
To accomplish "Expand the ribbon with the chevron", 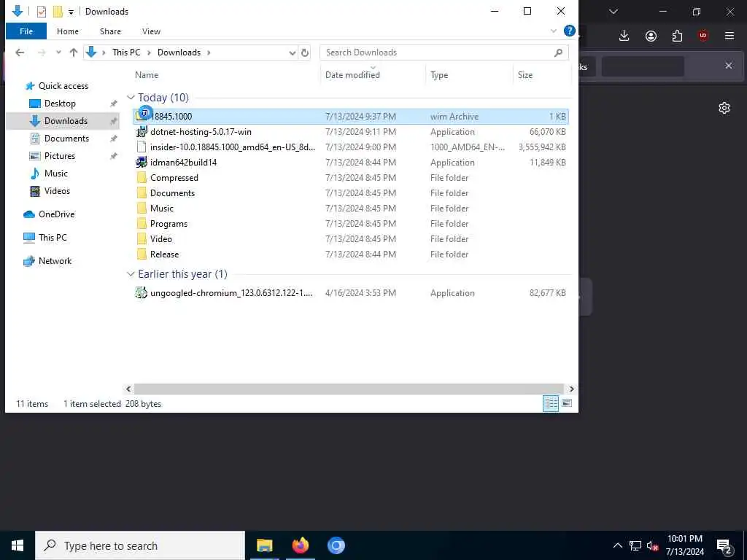I will [x=553, y=31].
